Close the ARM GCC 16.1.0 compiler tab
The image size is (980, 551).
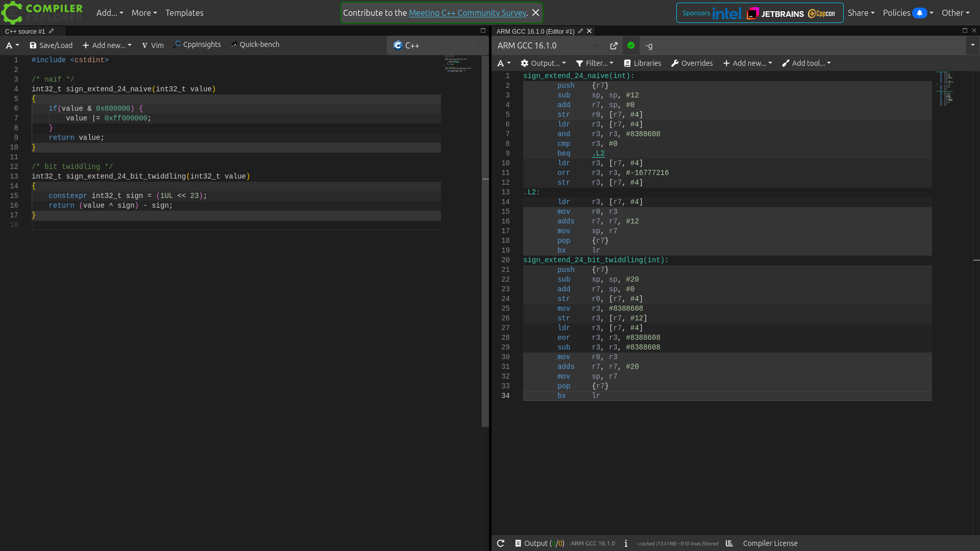click(590, 31)
